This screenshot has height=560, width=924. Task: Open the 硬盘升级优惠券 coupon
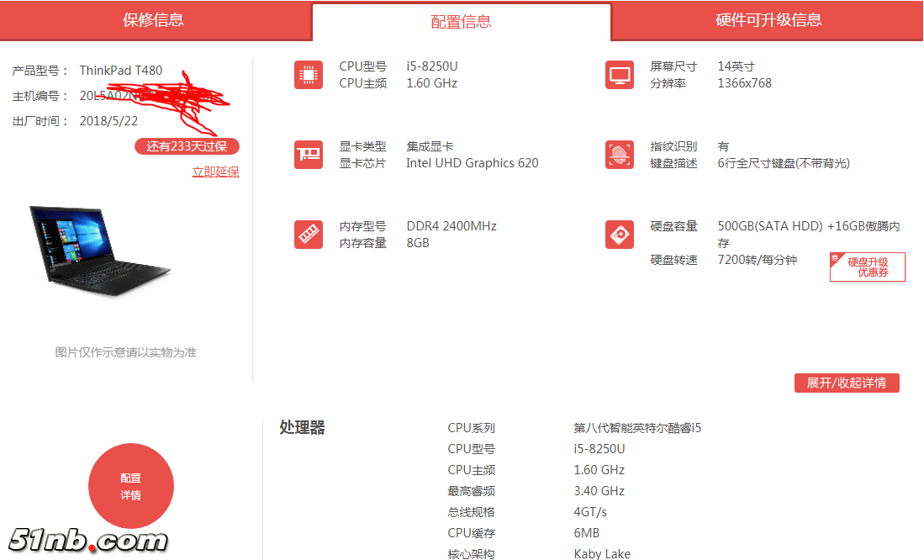click(867, 267)
